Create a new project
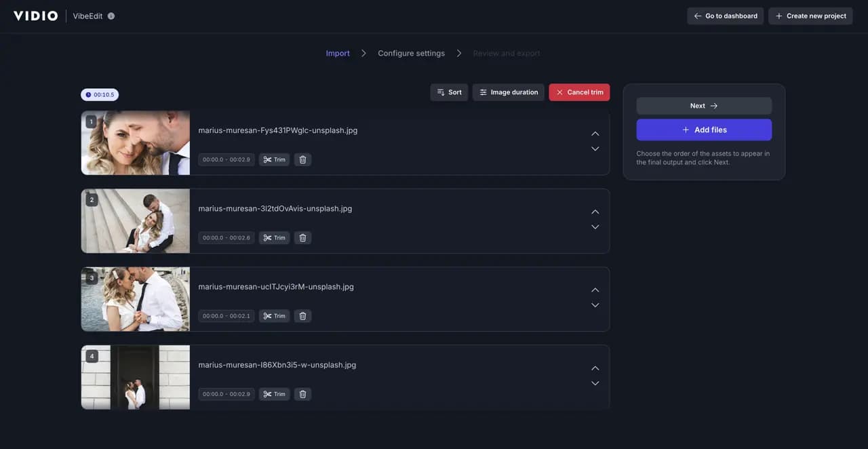Image resolution: width=868 pixels, height=449 pixels. coord(810,16)
